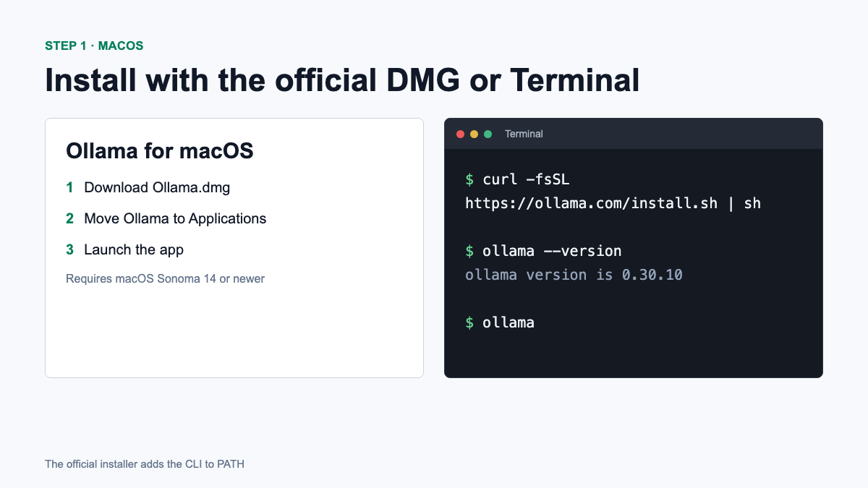Click the green step number 1
Image resolution: width=868 pixels, height=488 pixels.
point(69,187)
